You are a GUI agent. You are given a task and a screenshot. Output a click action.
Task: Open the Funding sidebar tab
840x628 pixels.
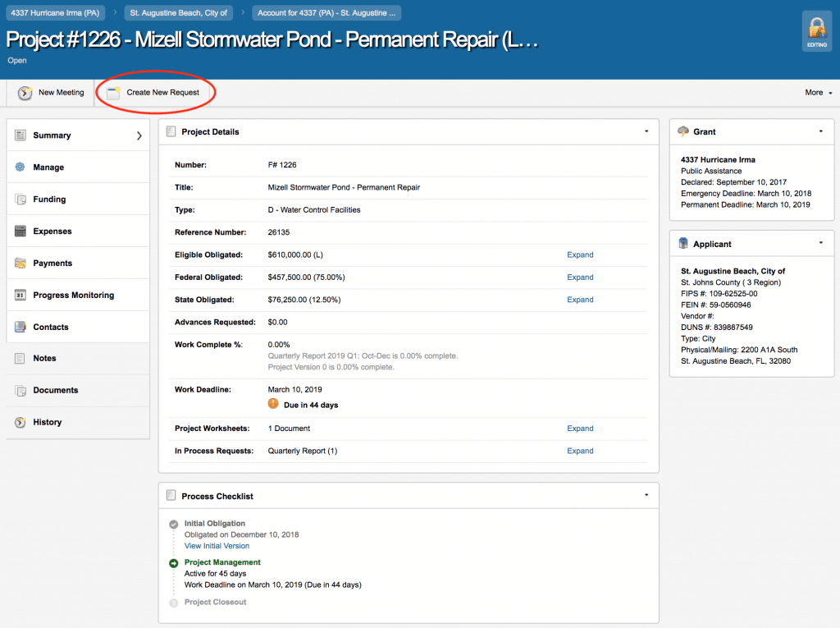click(x=49, y=199)
